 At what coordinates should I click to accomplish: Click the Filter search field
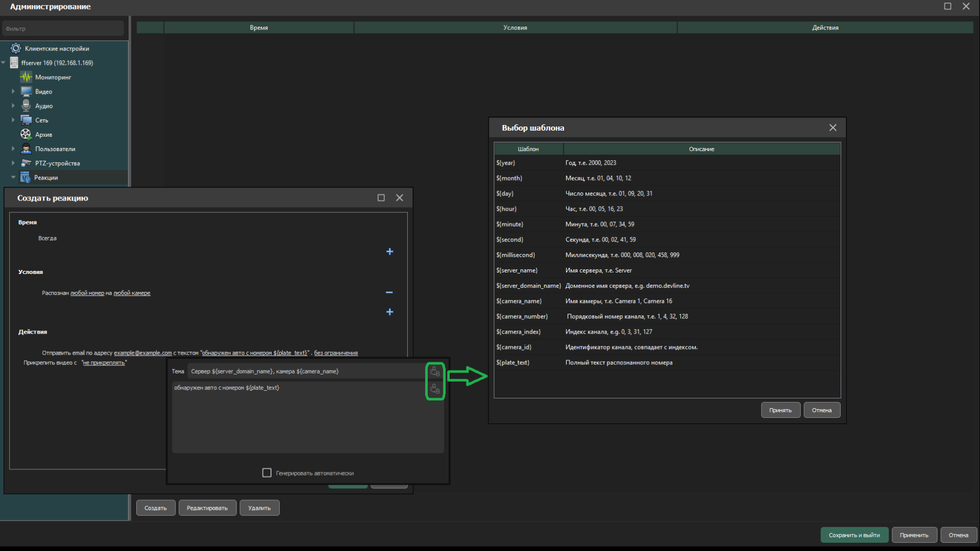(63, 29)
